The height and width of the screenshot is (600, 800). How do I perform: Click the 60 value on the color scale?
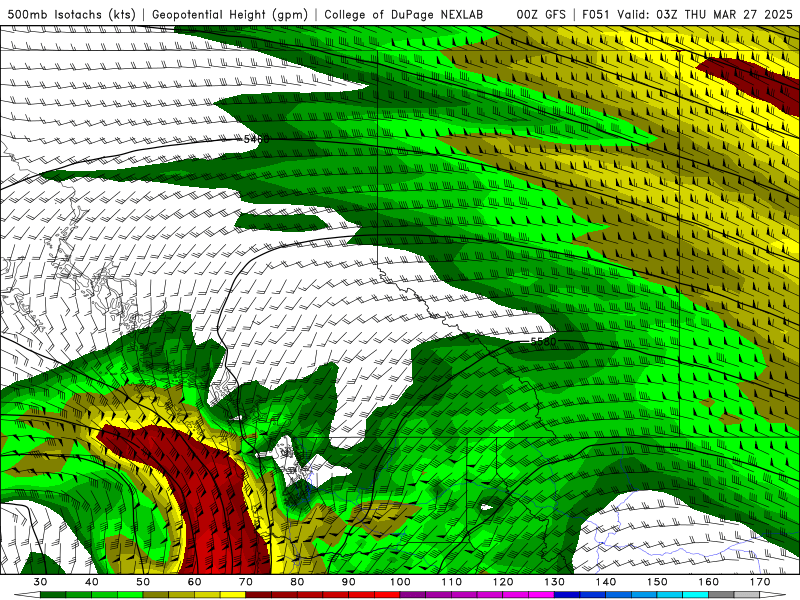click(x=195, y=582)
